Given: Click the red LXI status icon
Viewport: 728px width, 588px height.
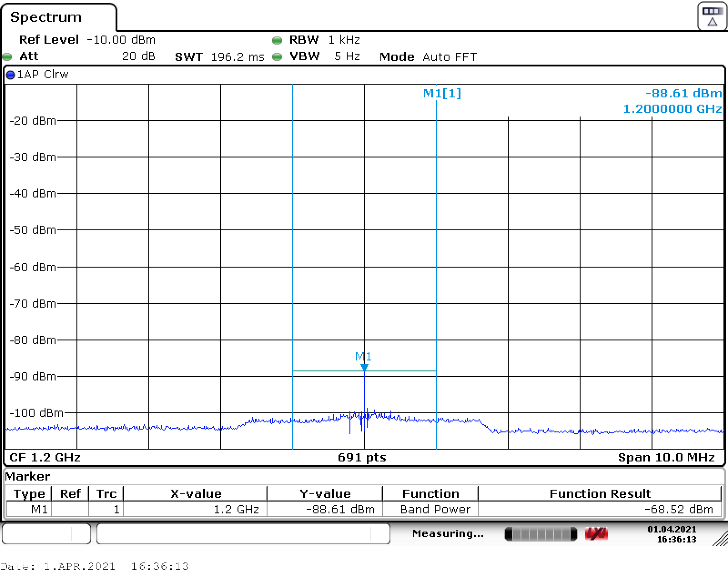Looking at the screenshot, I should pos(596,534).
